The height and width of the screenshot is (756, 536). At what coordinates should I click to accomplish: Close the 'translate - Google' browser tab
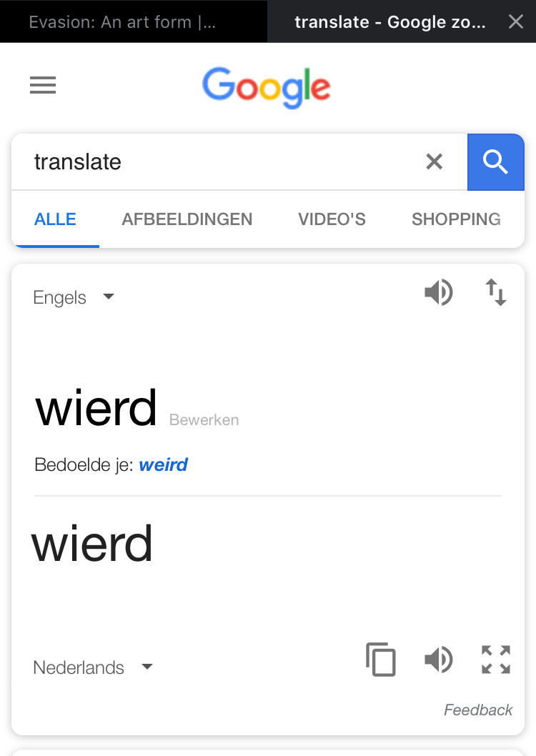(x=516, y=22)
